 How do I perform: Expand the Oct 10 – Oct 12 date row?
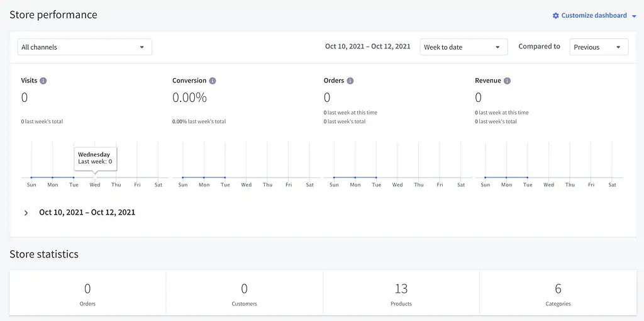26,213
